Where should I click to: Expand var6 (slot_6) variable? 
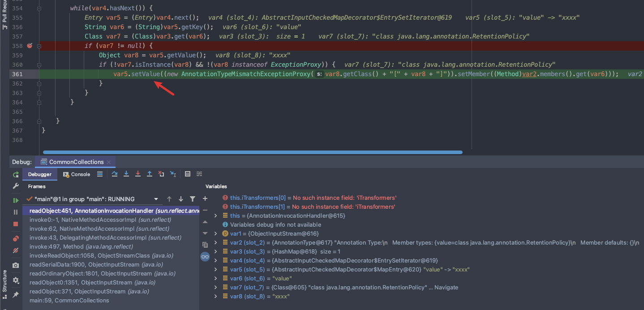(216, 278)
